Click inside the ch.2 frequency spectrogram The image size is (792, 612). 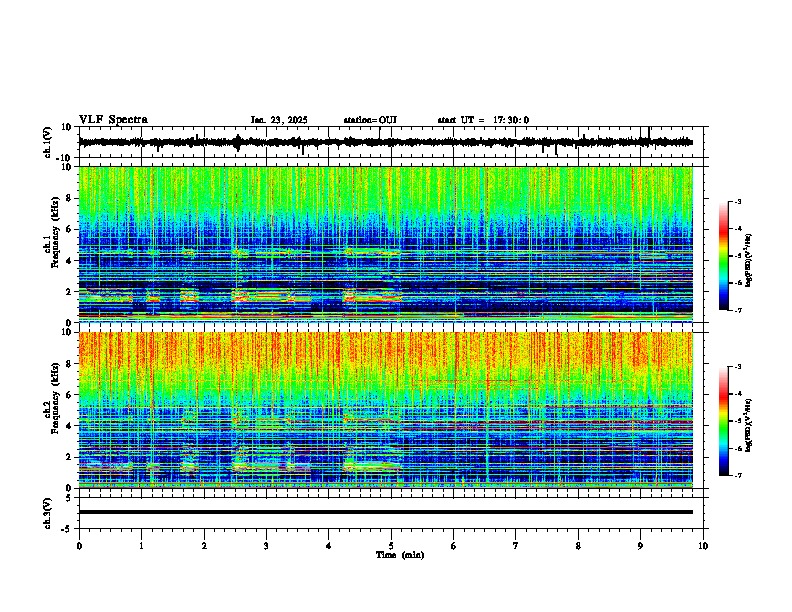385,410
